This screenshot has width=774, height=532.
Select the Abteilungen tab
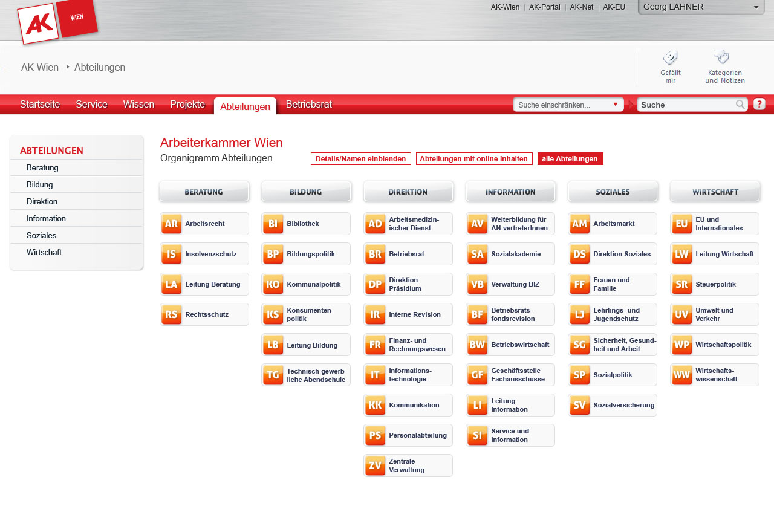pos(245,106)
